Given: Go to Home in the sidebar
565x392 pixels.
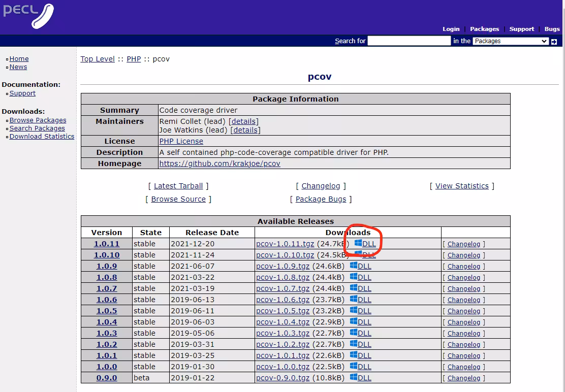Looking at the screenshot, I should pos(19,59).
